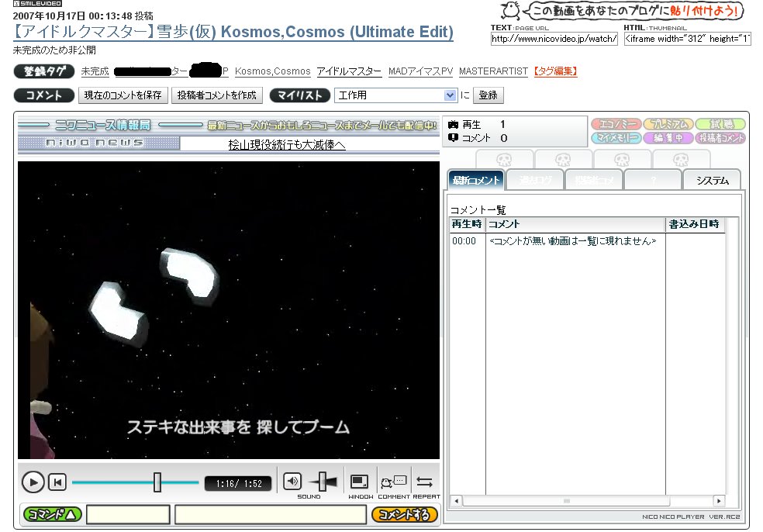Select the 過去ログ tab
The width and height of the screenshot is (763, 532).
[x=535, y=180]
